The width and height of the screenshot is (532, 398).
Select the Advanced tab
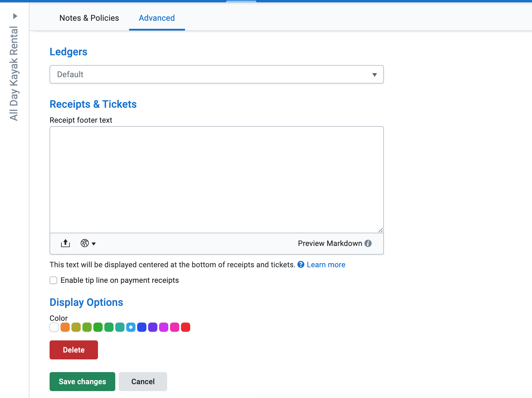click(x=157, y=18)
